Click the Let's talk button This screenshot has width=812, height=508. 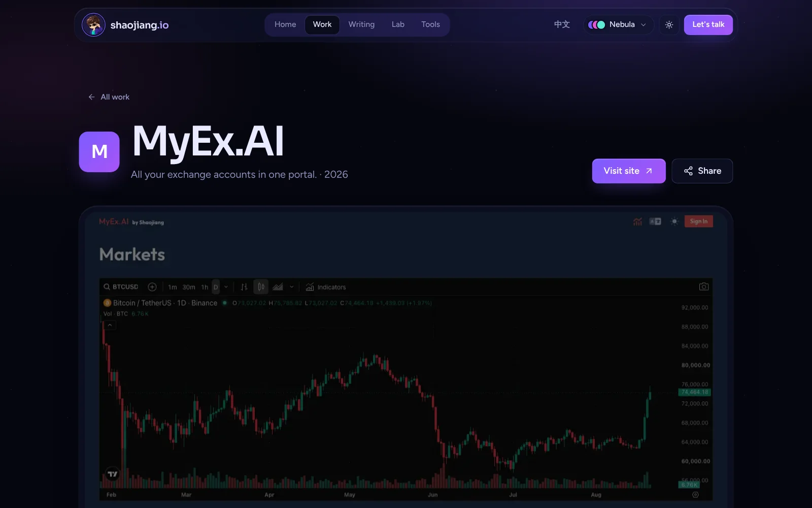(x=708, y=24)
